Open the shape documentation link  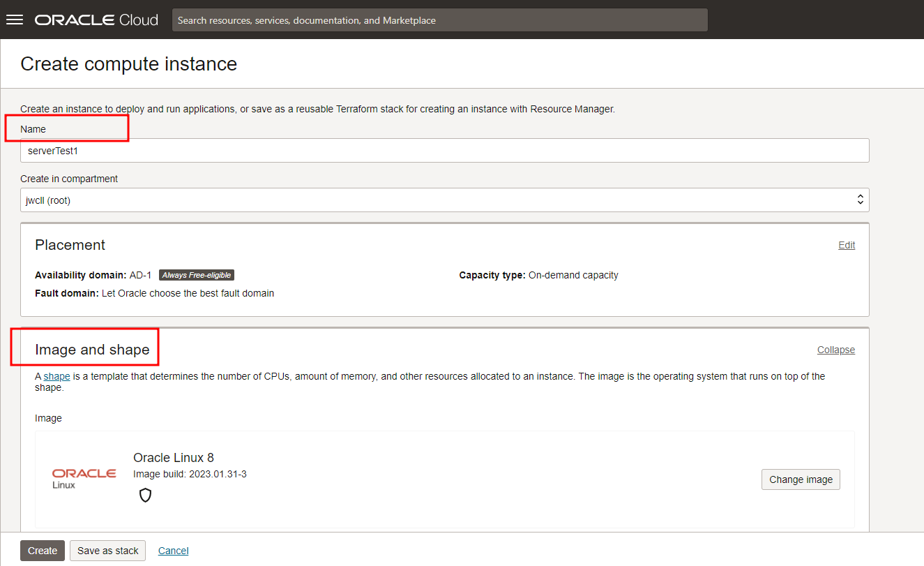(56, 376)
